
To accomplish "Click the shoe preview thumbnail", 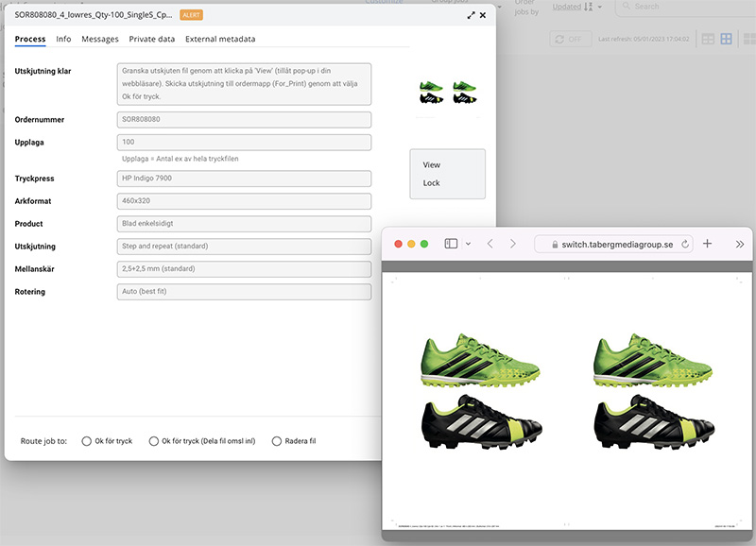I will [x=448, y=91].
